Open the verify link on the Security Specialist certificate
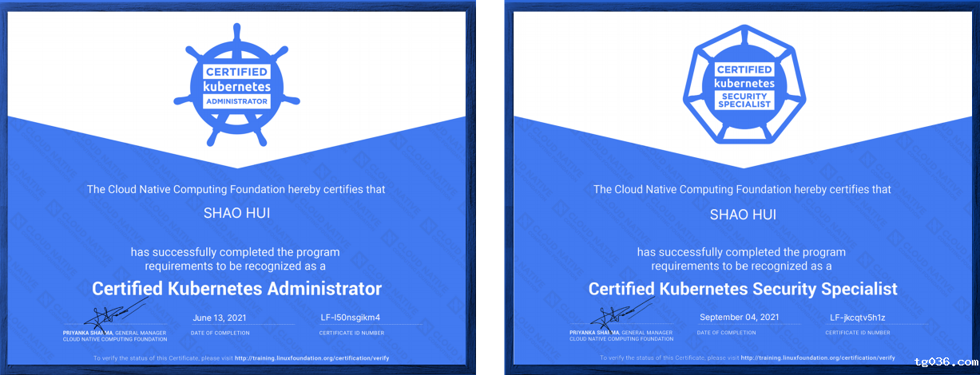The width and height of the screenshot is (980, 375). tap(819, 358)
